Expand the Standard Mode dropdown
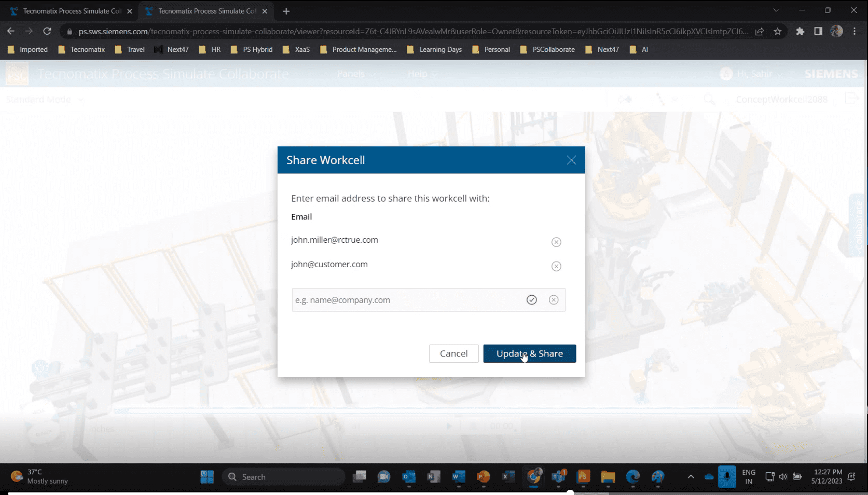The image size is (868, 495). pyautogui.click(x=45, y=99)
